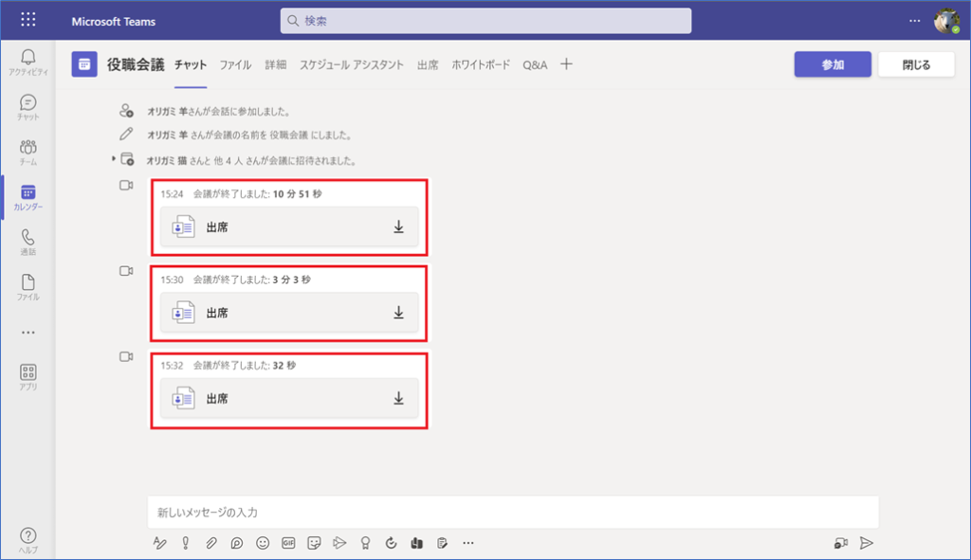971x560 pixels.
Task: Open the Teams (チーム) section in sidebar
Action: pyautogui.click(x=27, y=152)
